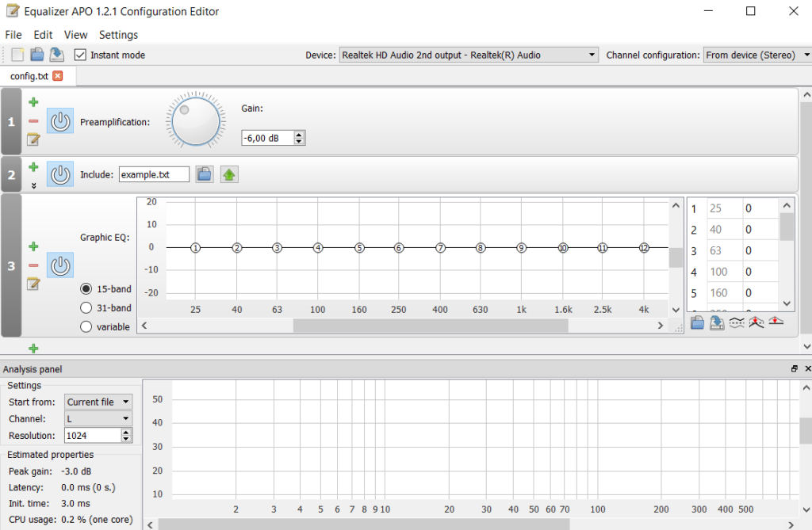Open Start from dropdown
Image resolution: width=812 pixels, height=530 pixels.
[x=98, y=402]
